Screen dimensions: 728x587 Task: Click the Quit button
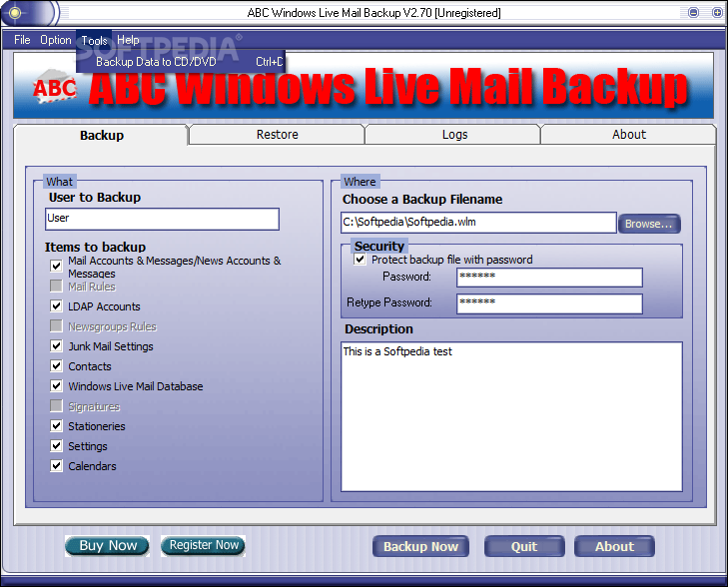point(524,547)
